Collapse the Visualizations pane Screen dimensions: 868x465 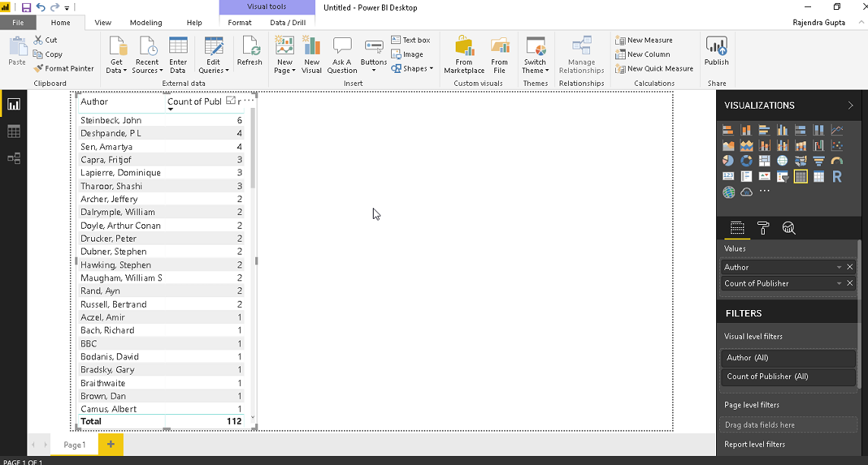tap(851, 105)
